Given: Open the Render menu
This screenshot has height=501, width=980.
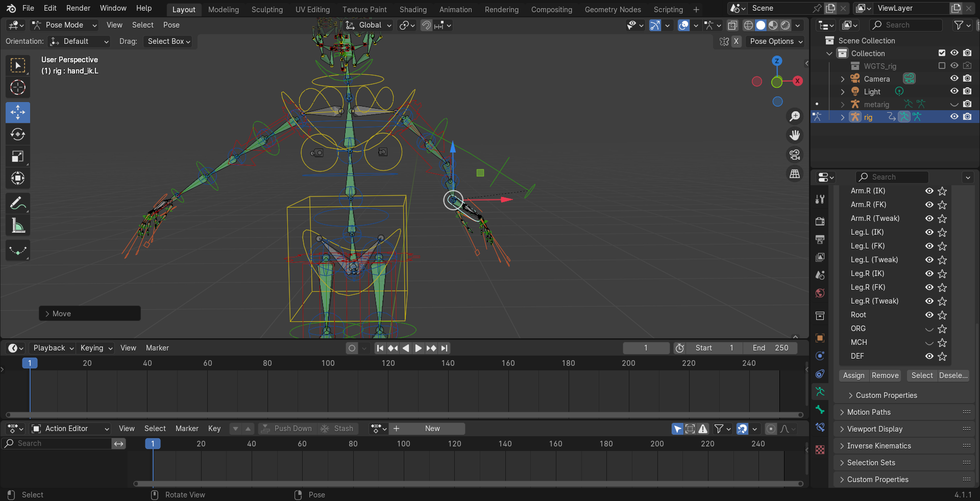Looking at the screenshot, I should [78, 8].
